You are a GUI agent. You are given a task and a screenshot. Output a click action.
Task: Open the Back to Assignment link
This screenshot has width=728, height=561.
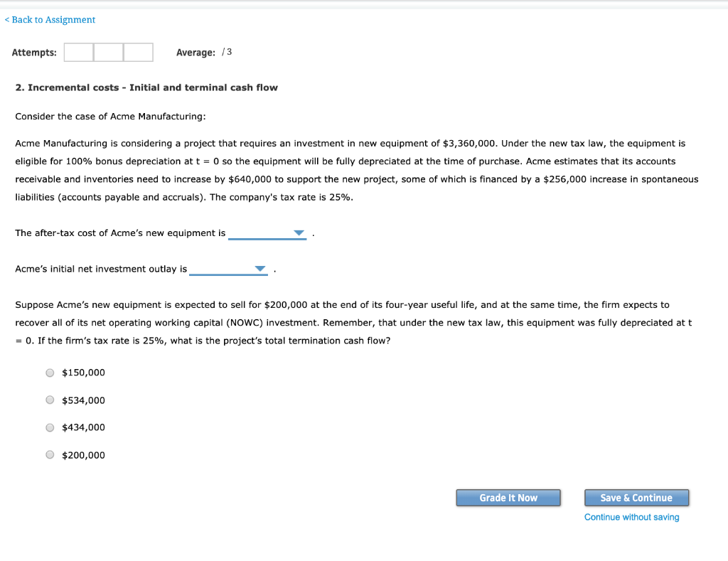tap(50, 19)
